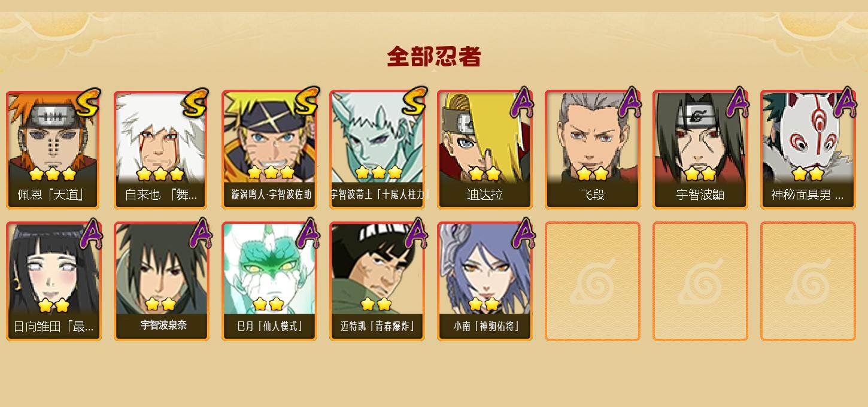Select the 佩恩「天道」 ninja card
Image resolution: width=868 pixels, height=407 pixels.
54,150
